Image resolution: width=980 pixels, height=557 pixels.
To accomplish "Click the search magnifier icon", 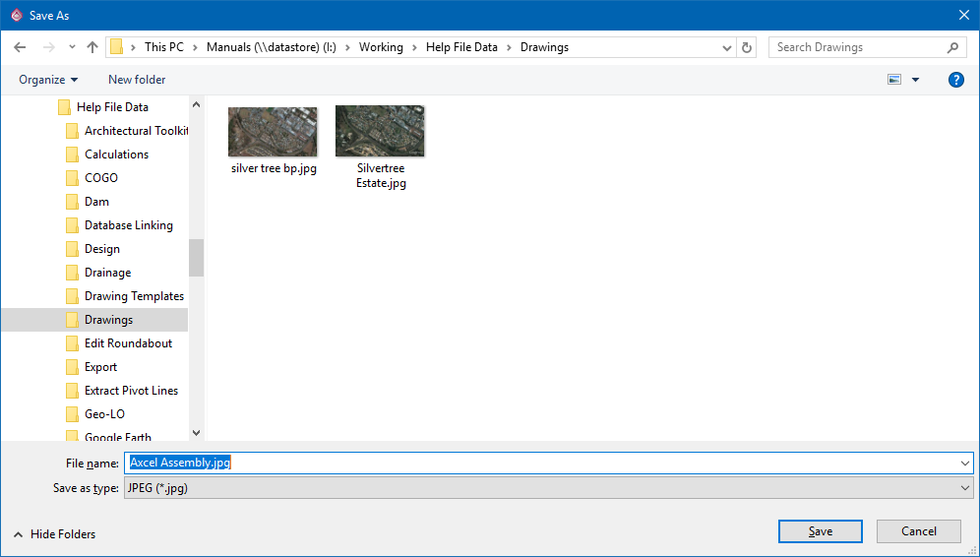I will pos(952,47).
